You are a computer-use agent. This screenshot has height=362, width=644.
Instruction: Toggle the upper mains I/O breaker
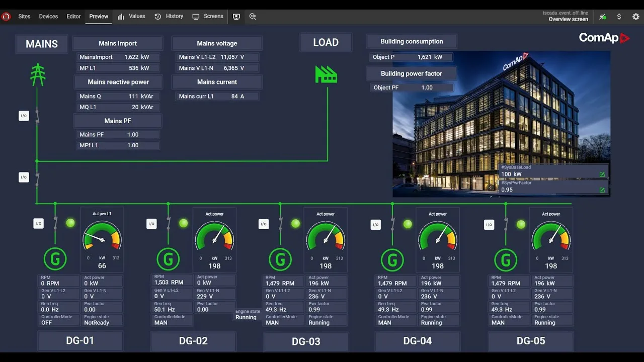(24, 116)
